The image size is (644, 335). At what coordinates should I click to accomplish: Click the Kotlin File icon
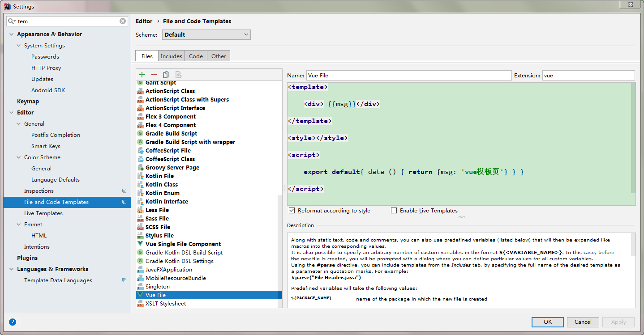tap(140, 176)
